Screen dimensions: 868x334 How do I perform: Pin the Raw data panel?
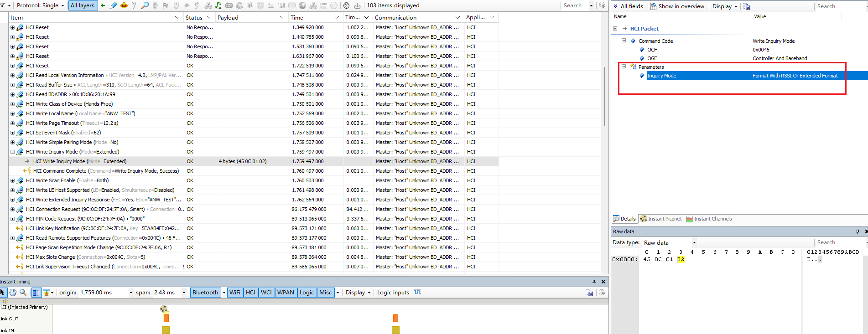point(858,231)
